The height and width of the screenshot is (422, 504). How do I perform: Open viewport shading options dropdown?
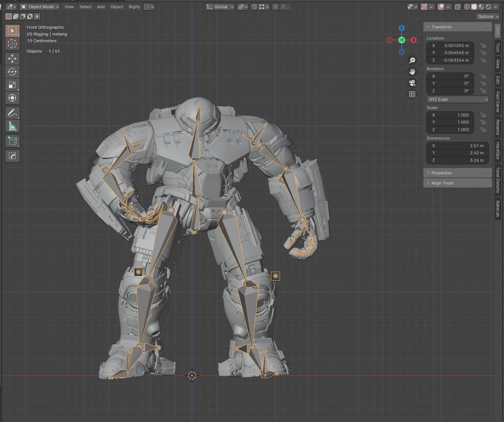click(496, 7)
